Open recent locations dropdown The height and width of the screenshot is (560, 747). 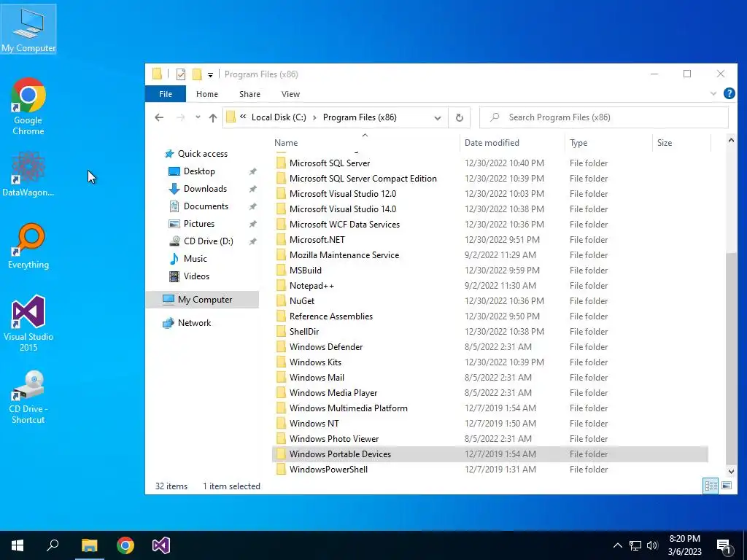pos(198,117)
